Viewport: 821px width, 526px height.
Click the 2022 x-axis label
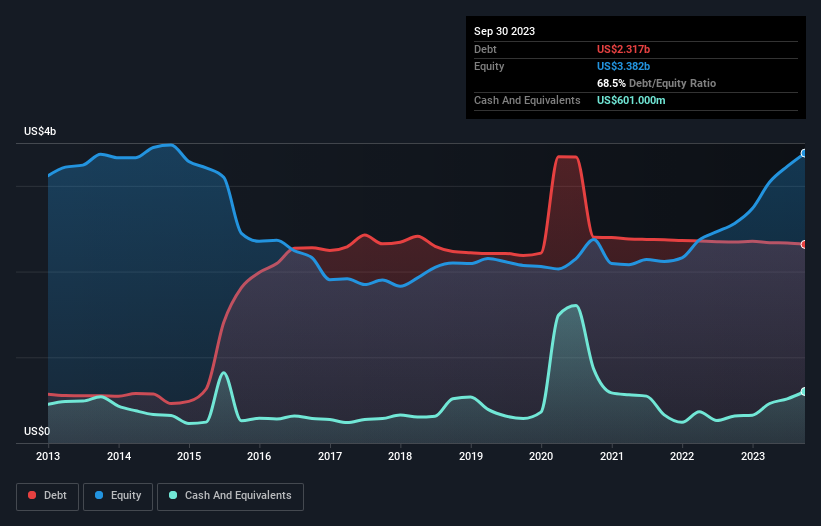pyautogui.click(x=682, y=456)
